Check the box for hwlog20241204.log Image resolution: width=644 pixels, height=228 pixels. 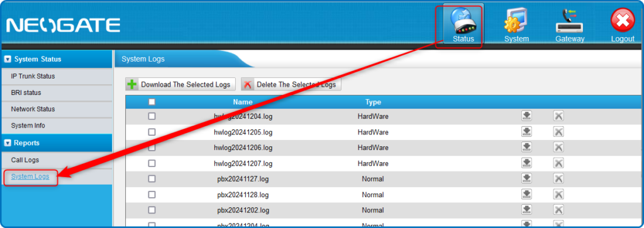coord(152,116)
